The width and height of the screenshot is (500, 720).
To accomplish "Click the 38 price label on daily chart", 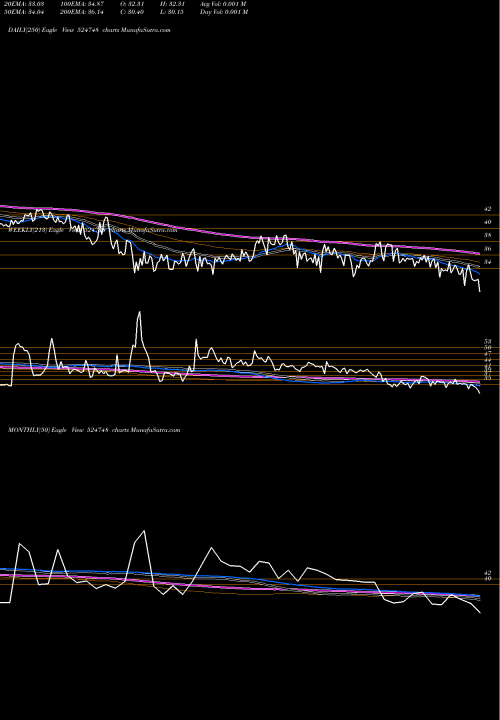I will click(488, 236).
